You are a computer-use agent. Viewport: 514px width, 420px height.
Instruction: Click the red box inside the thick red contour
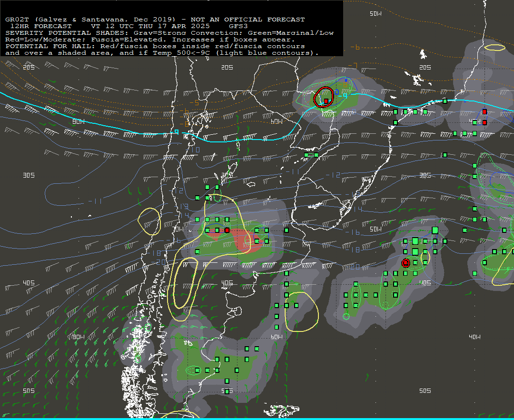[326, 101]
